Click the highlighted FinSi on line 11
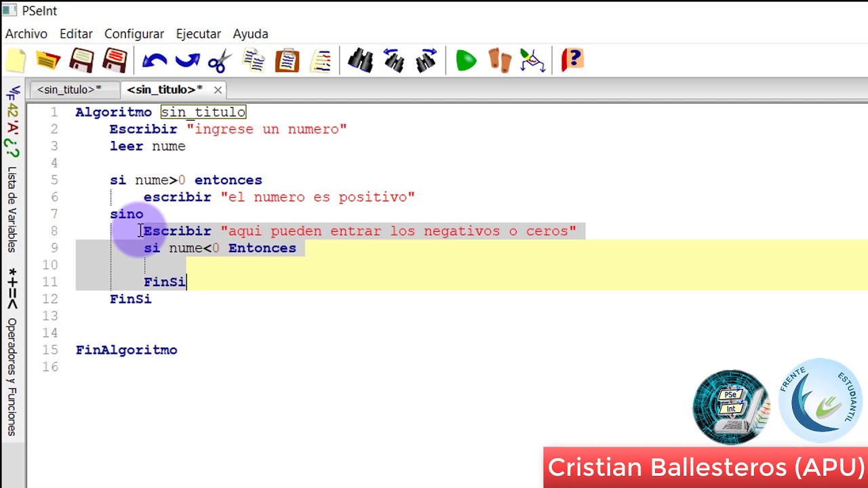Image resolution: width=868 pixels, height=488 pixels. 164,281
